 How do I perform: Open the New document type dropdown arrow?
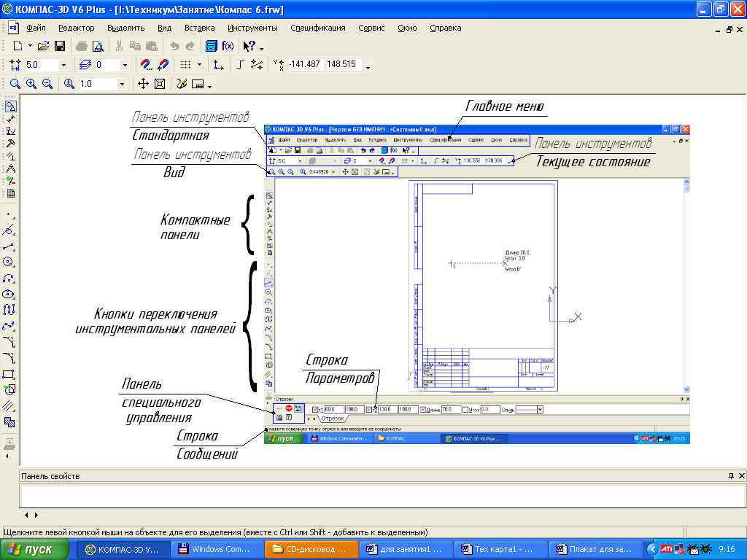pos(30,46)
